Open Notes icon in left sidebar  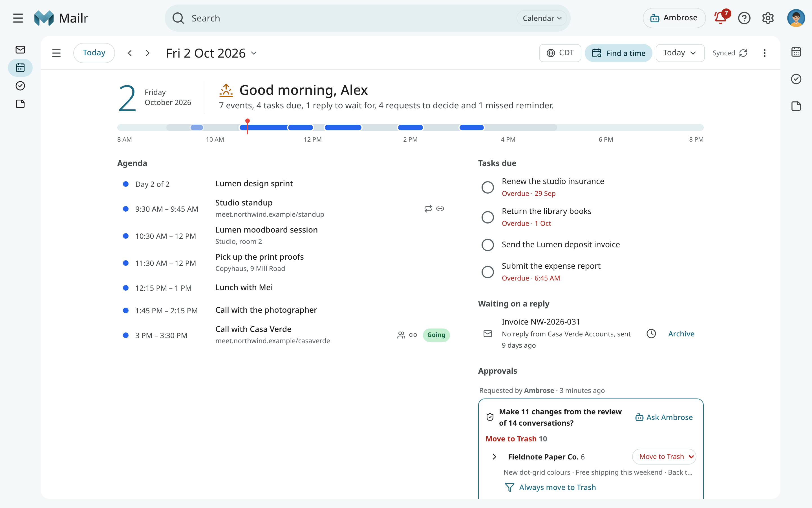(x=20, y=104)
